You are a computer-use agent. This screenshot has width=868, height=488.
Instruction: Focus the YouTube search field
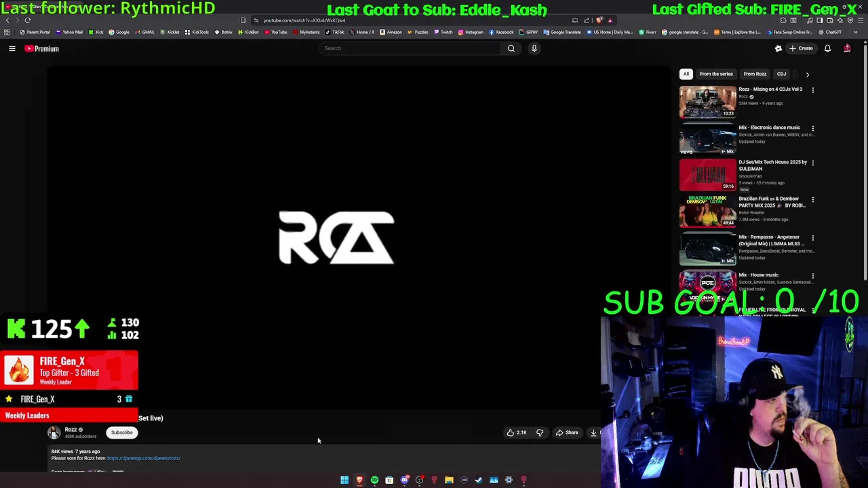pos(410,48)
